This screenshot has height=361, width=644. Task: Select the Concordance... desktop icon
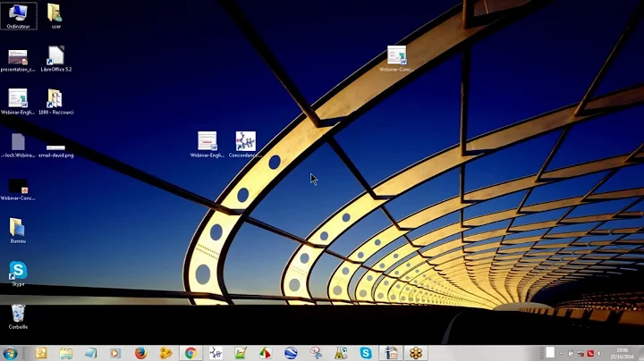pos(245,145)
